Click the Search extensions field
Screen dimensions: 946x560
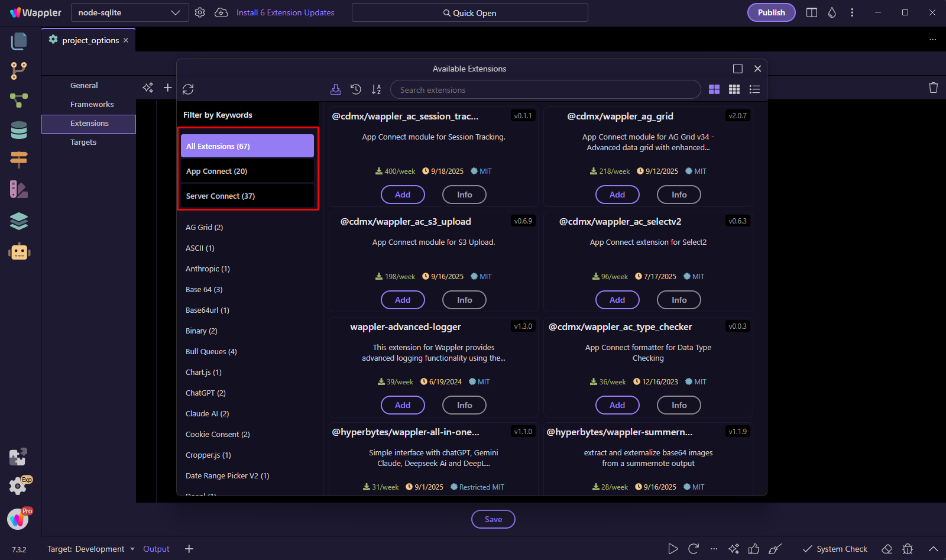point(545,90)
